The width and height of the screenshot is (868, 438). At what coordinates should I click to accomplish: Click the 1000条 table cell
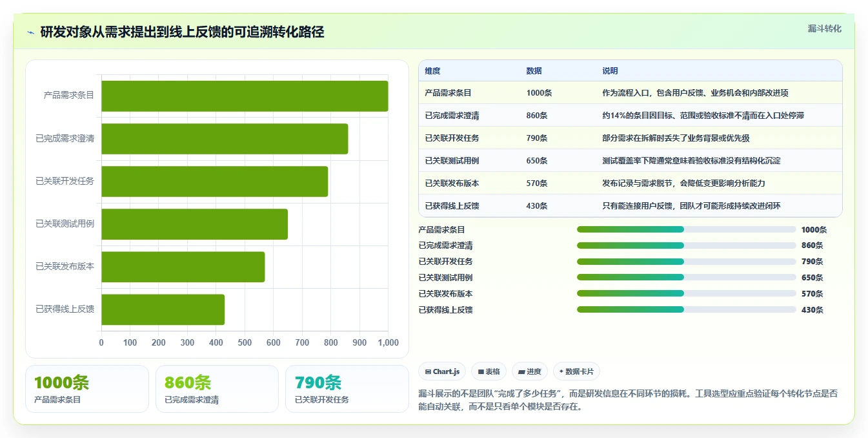tap(539, 93)
